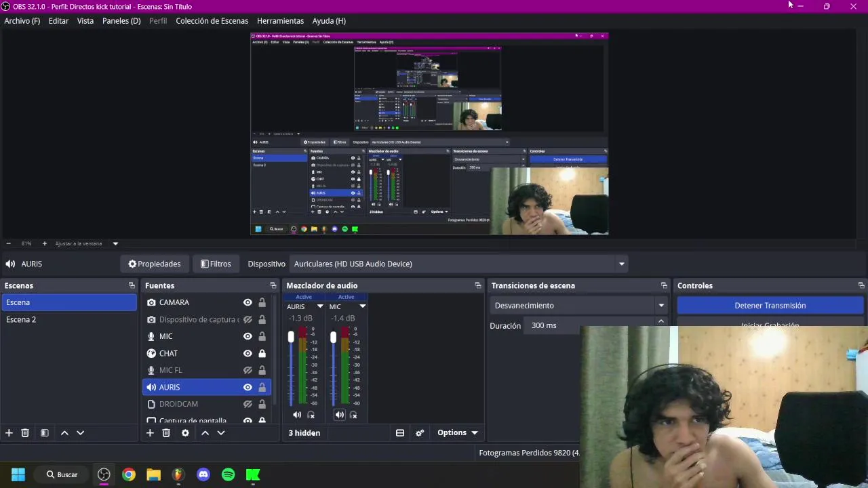868x488 pixels.
Task: Move the selected source down
Action: tap(220, 433)
